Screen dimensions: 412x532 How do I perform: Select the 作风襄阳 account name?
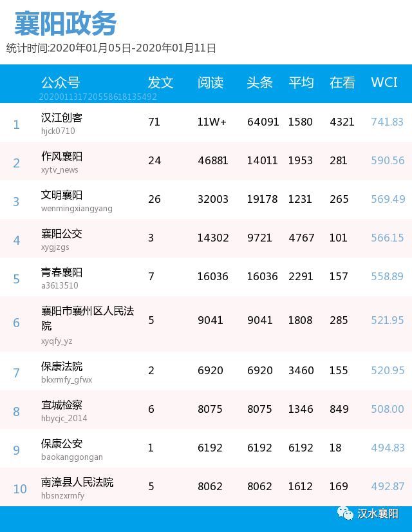click(x=62, y=157)
